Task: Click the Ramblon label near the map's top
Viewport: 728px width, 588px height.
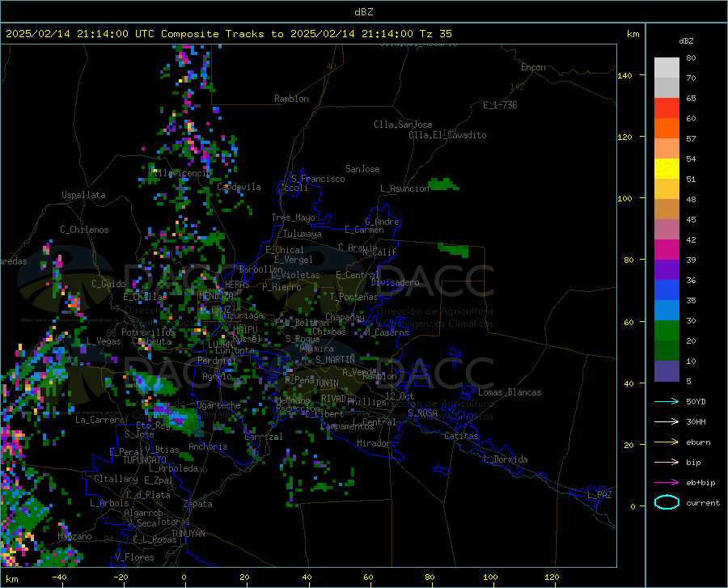Action: [291, 99]
